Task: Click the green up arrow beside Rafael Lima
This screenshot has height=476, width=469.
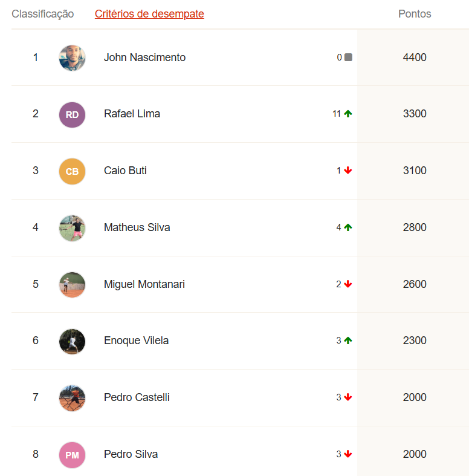Action: [348, 114]
